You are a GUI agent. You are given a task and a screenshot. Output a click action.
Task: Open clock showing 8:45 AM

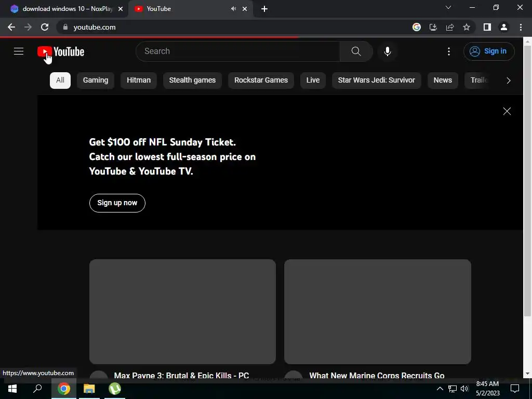[487, 389]
